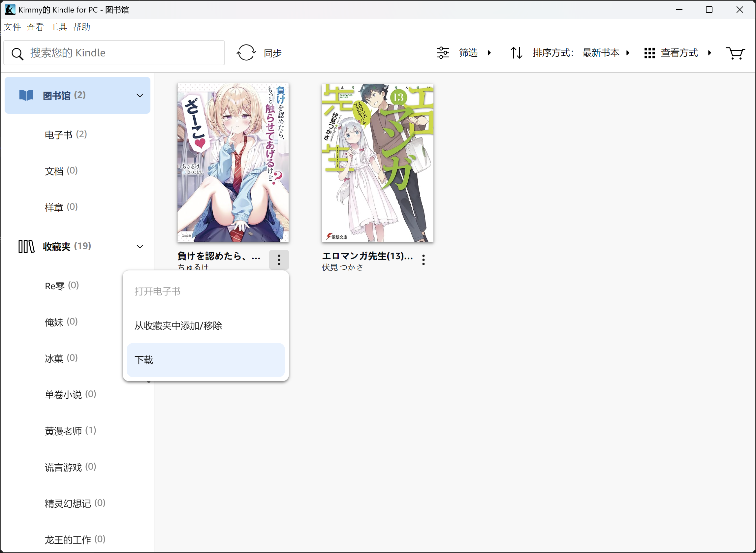Click the Kindle app icon in title bar
Image resolution: width=756 pixels, height=553 pixels.
(10, 9)
